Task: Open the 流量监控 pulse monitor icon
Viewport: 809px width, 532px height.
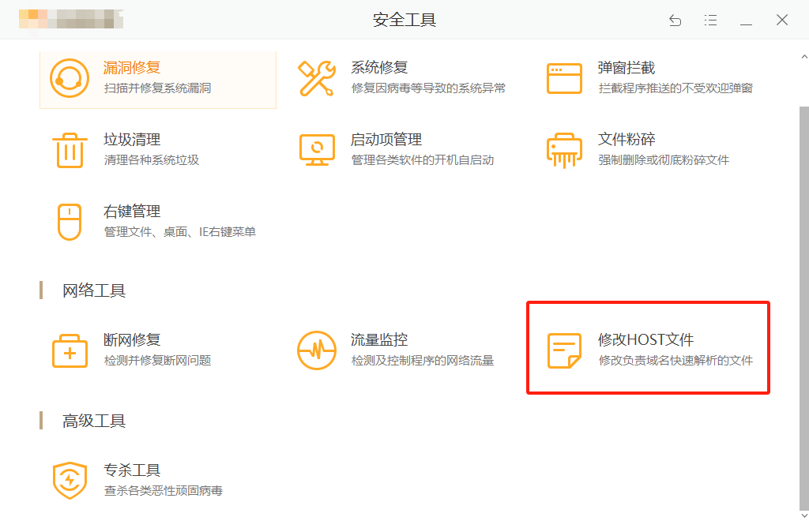Action: (317, 350)
